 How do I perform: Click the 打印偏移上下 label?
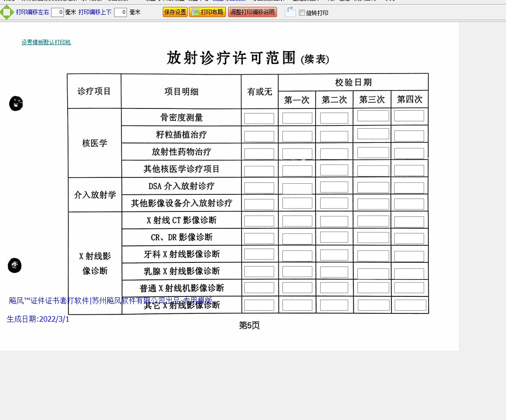pos(95,12)
